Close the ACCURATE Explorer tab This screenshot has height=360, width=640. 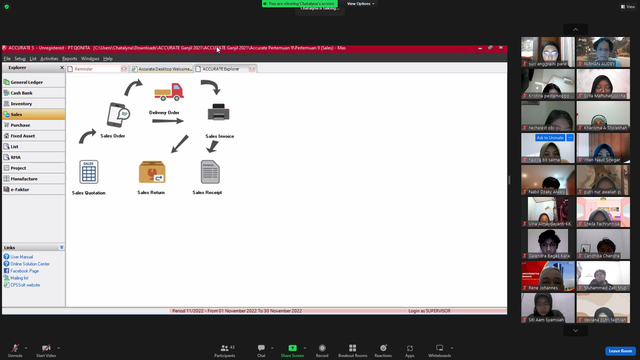point(252,69)
